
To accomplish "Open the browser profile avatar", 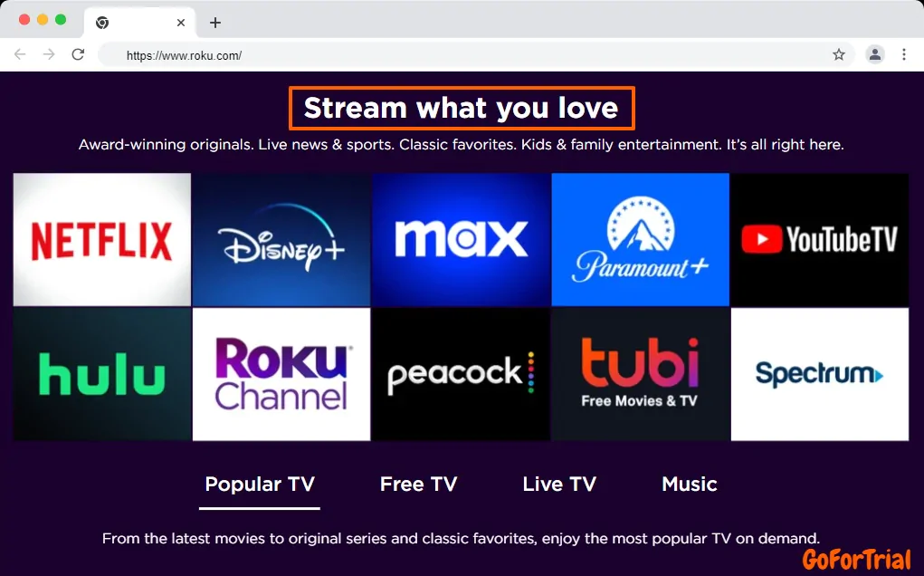I will point(875,55).
